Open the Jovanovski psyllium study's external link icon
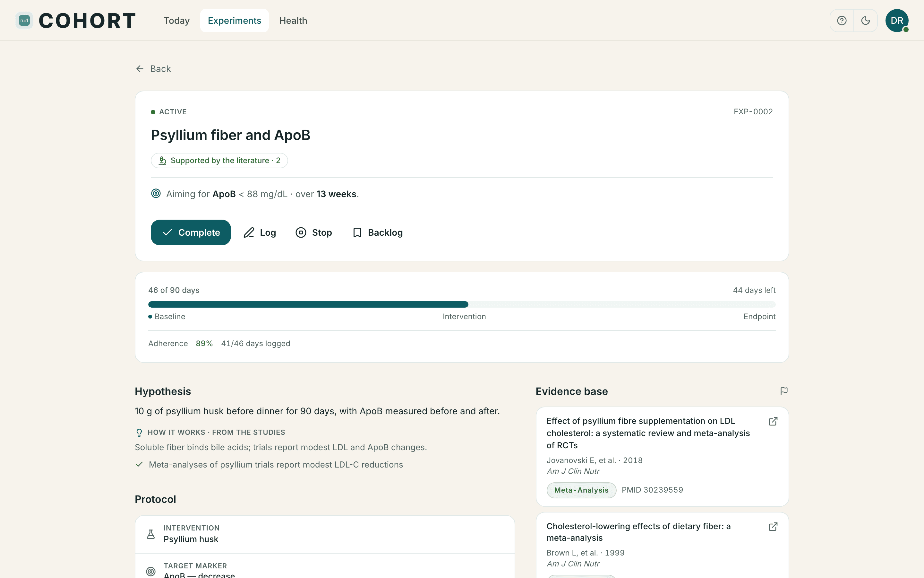Viewport: 924px width, 578px height. 773,421
